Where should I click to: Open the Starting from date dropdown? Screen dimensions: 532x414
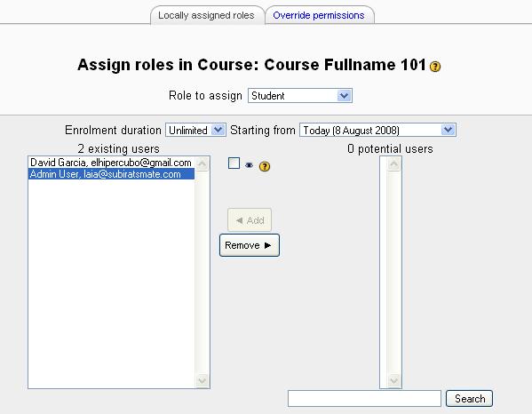(378, 130)
